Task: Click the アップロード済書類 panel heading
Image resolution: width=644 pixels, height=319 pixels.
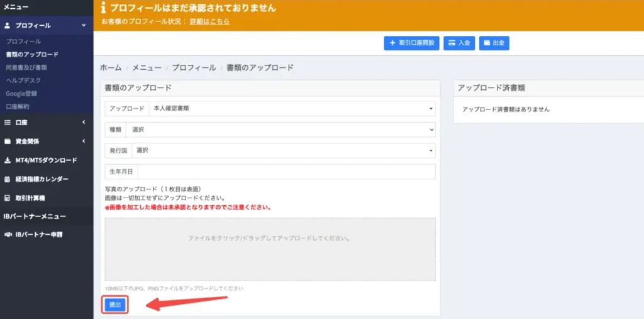Action: [x=491, y=87]
